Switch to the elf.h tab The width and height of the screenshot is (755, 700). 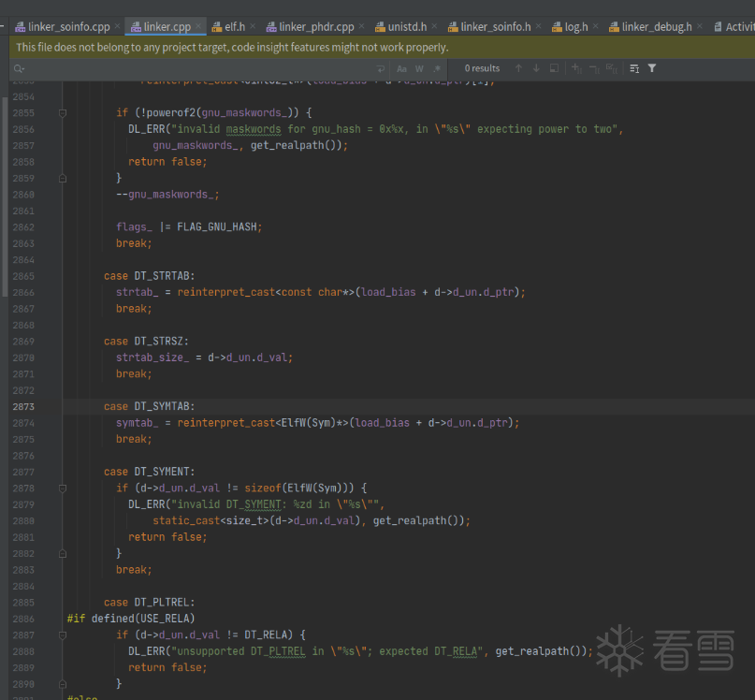tap(234, 27)
